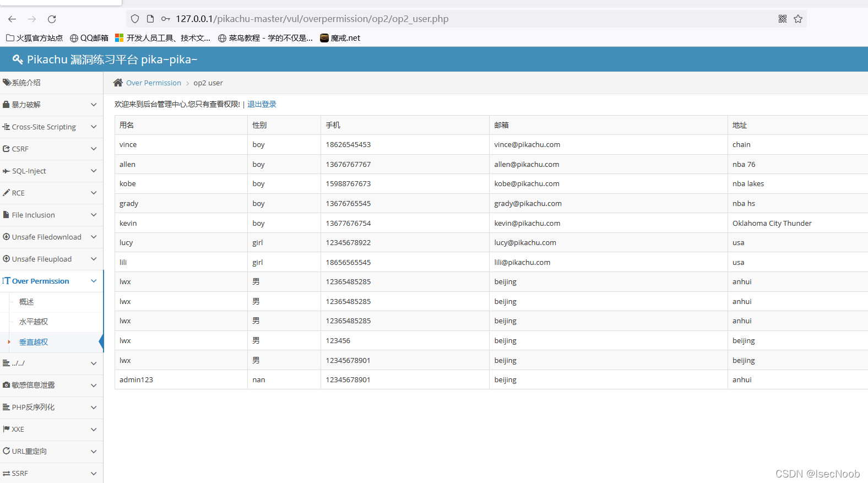Click the 敏感信息泄露 camera icon
The height and width of the screenshot is (483, 868).
6,385
